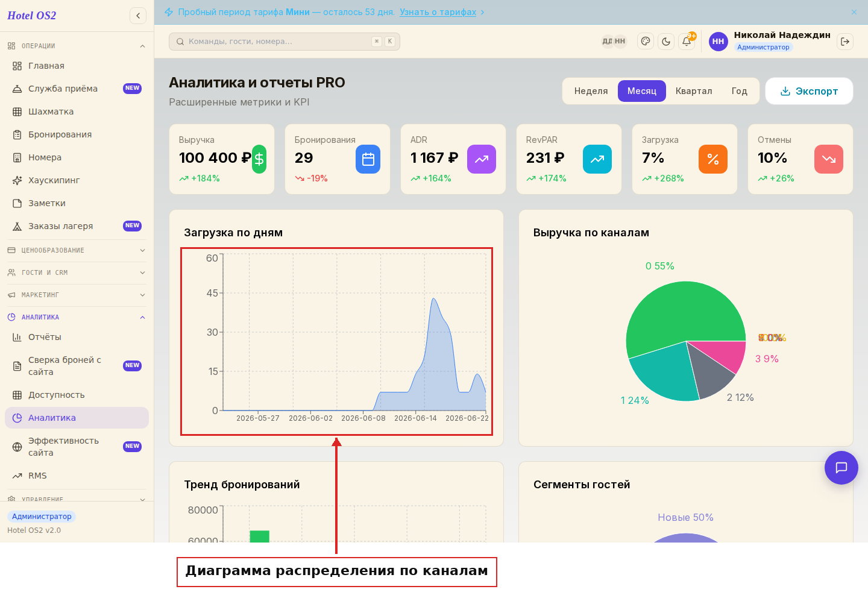Open Заметки page
The width and height of the screenshot is (868, 601).
pyautogui.click(x=76, y=203)
